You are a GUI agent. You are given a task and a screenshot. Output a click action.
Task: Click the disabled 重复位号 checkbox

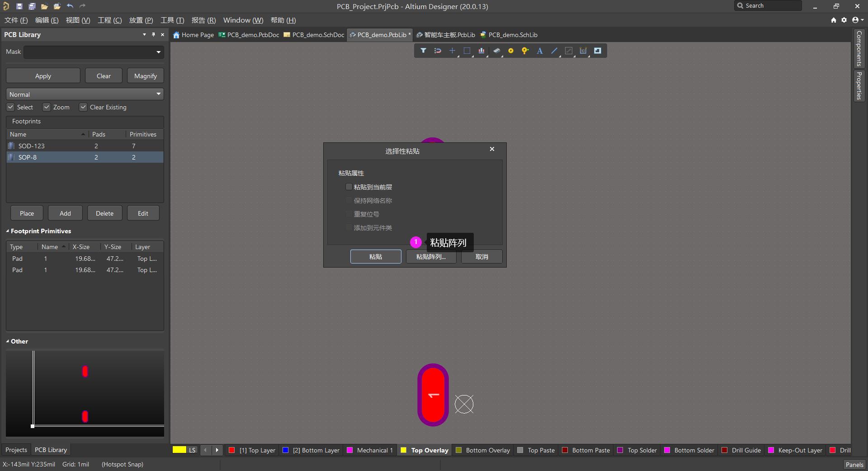(349, 214)
